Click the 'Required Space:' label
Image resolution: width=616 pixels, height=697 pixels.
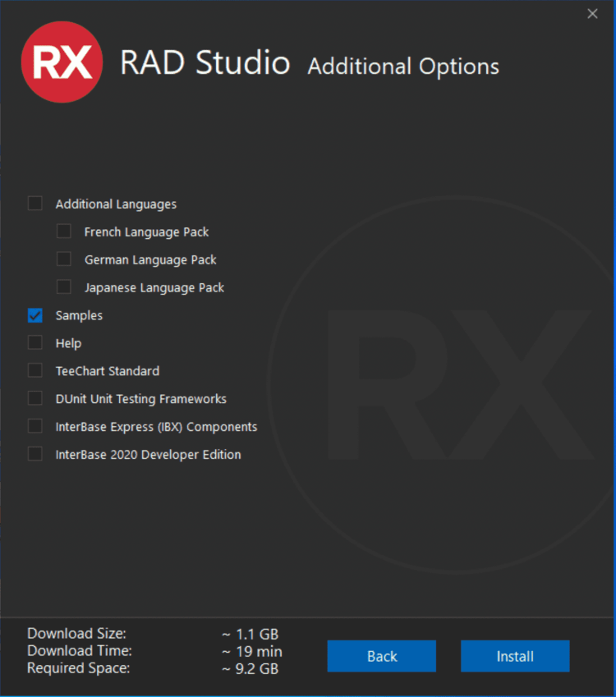[x=79, y=668]
